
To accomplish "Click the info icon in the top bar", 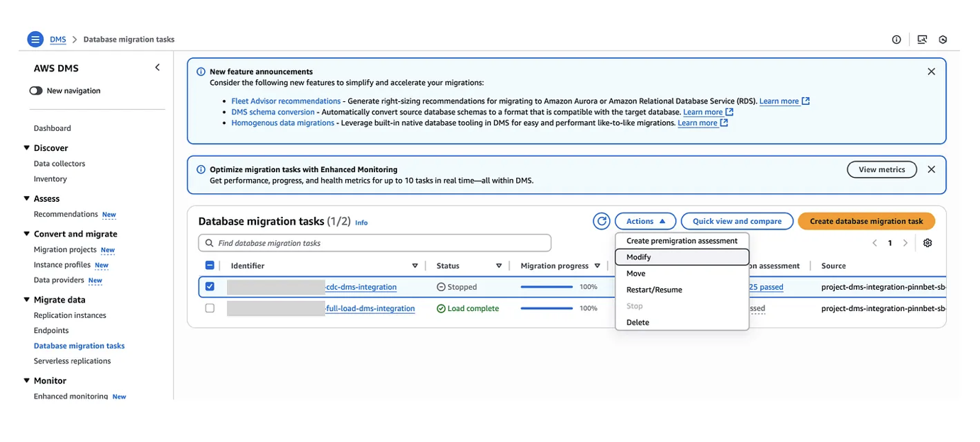I will (x=896, y=40).
